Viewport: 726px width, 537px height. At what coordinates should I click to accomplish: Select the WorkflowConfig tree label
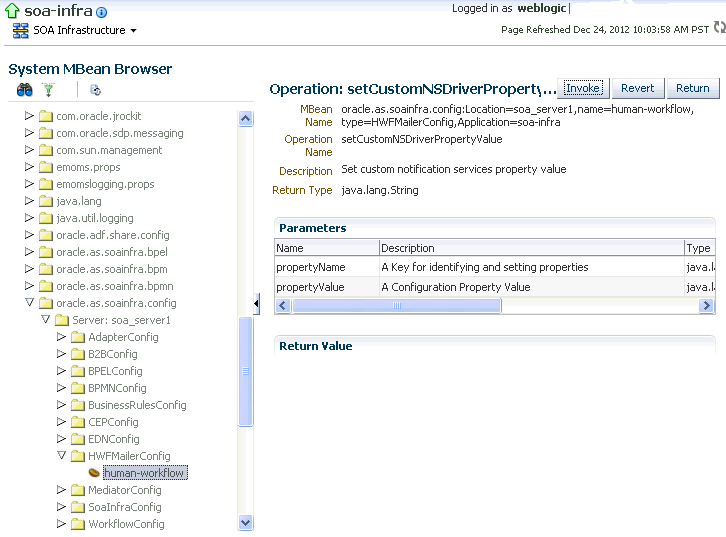pos(126,524)
